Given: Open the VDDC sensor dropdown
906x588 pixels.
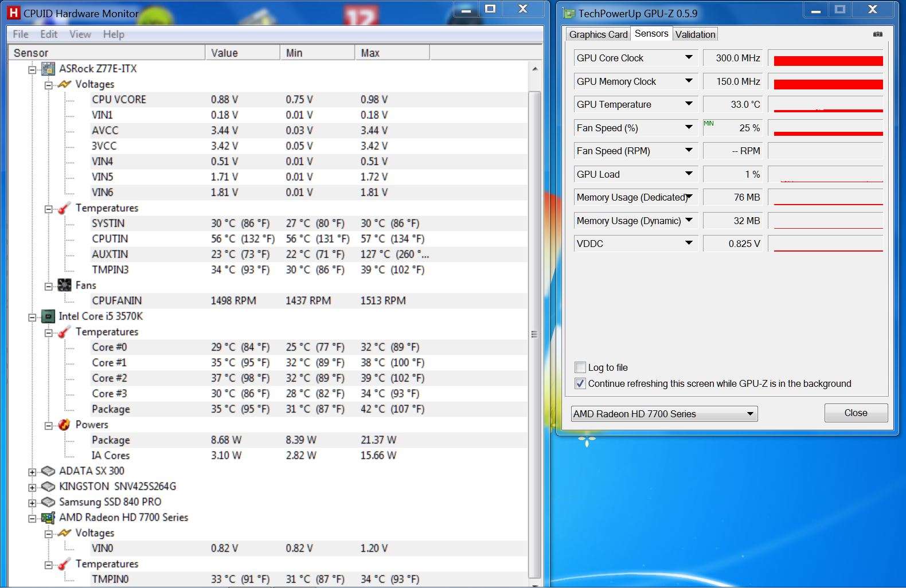Looking at the screenshot, I should (689, 243).
